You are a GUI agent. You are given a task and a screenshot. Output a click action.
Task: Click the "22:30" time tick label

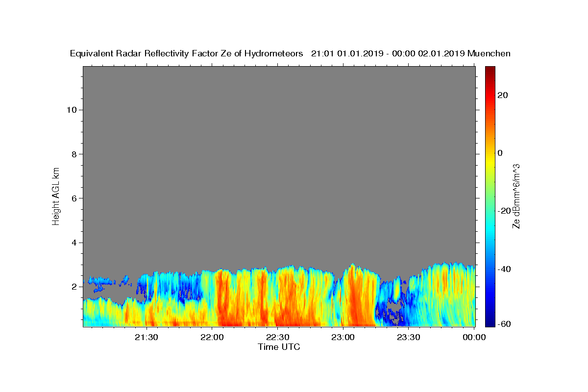277,337
